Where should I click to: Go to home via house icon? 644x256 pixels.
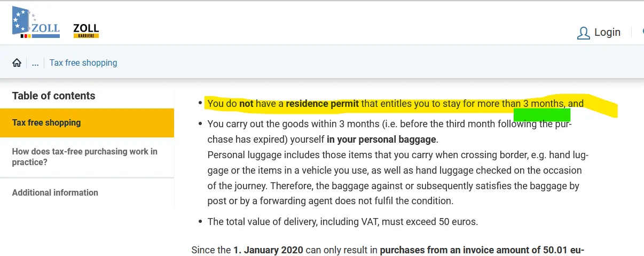pyautogui.click(x=17, y=63)
